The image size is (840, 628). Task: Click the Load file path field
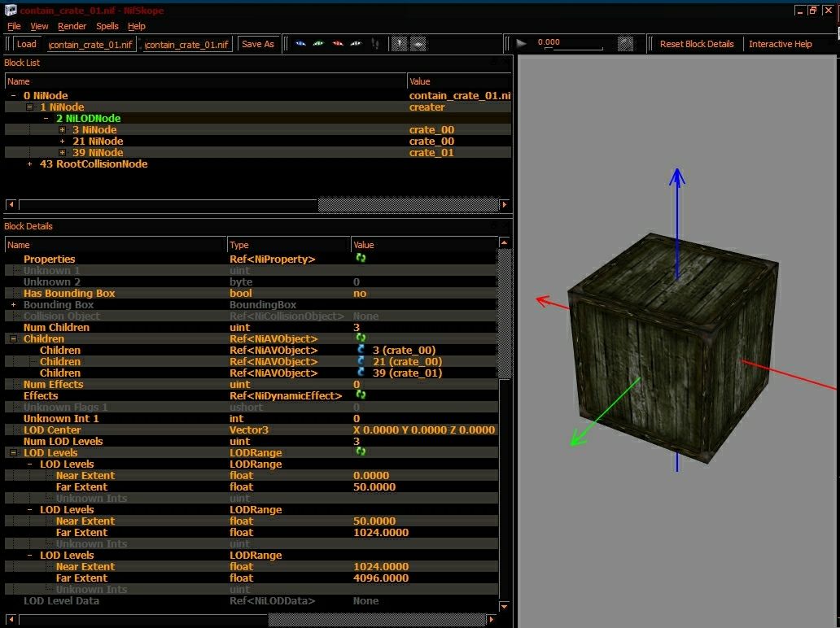91,45
